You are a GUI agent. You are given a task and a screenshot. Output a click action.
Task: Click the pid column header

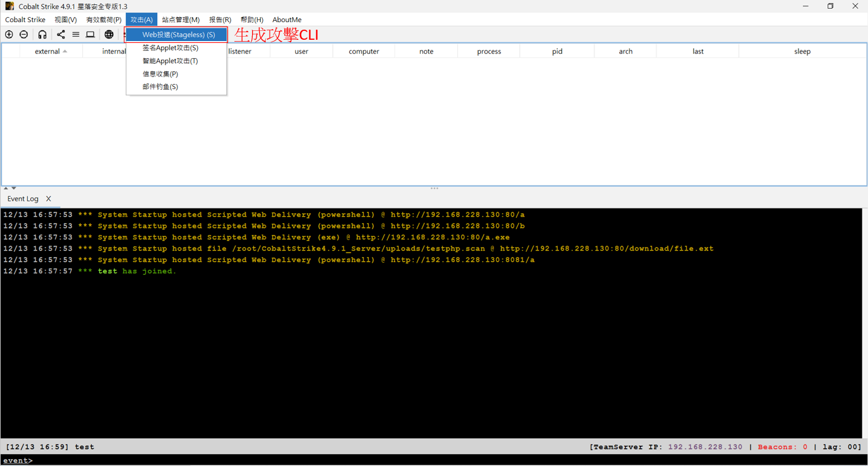pyautogui.click(x=557, y=51)
